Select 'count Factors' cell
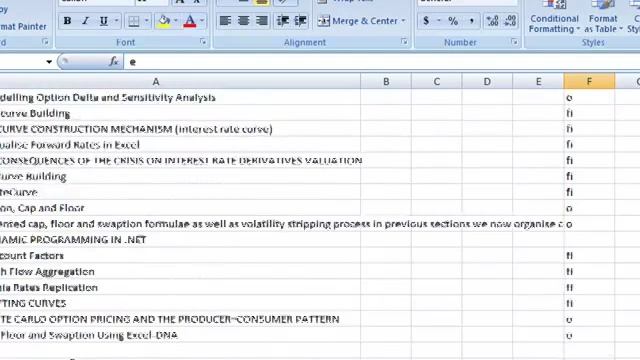 180,256
